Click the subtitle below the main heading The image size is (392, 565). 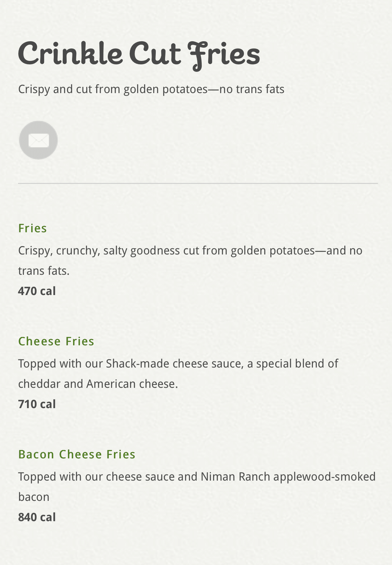(151, 89)
